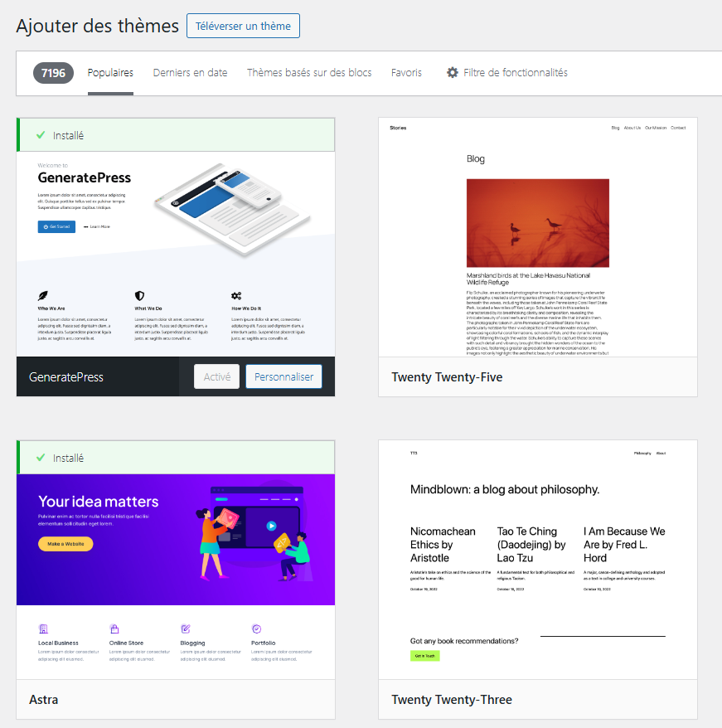Click the Blog heading in Twenty Twenty-Five preview

click(x=476, y=159)
